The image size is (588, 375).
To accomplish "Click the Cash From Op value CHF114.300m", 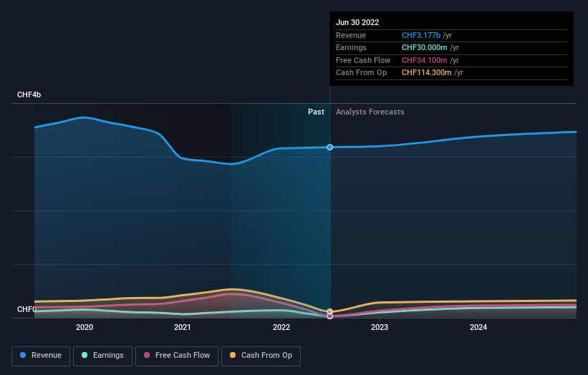I will pos(426,73).
